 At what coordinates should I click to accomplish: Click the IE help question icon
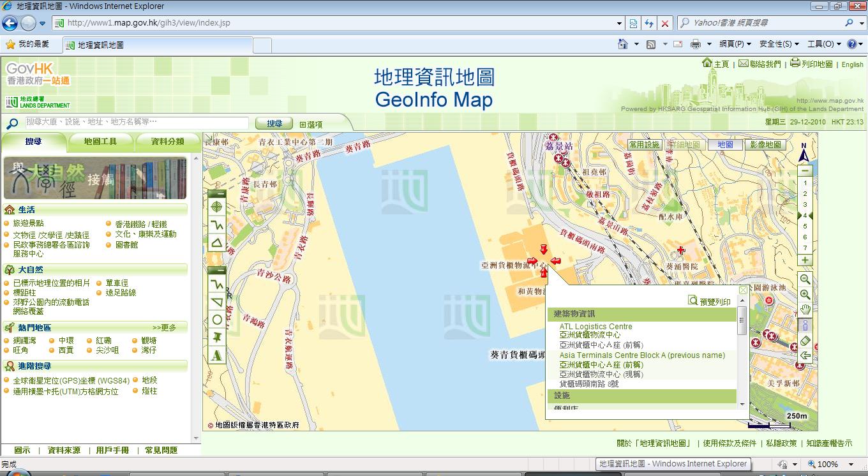click(851, 44)
